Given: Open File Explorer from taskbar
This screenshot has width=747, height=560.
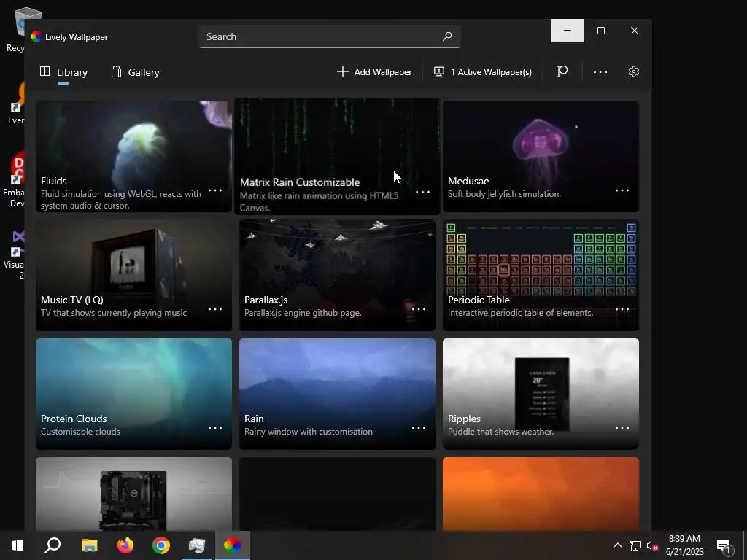Looking at the screenshot, I should (89, 545).
